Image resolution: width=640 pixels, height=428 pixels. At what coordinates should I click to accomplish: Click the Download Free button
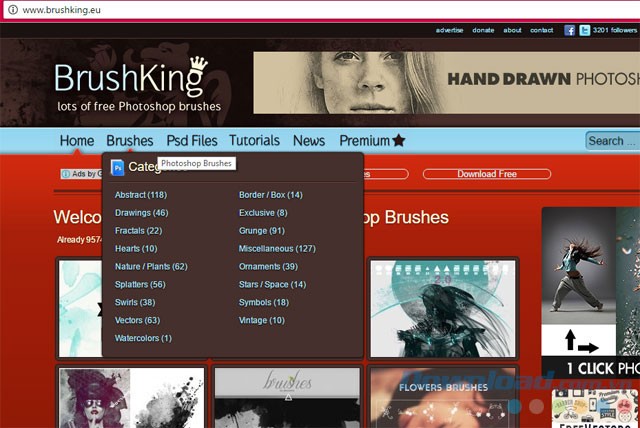point(487,174)
